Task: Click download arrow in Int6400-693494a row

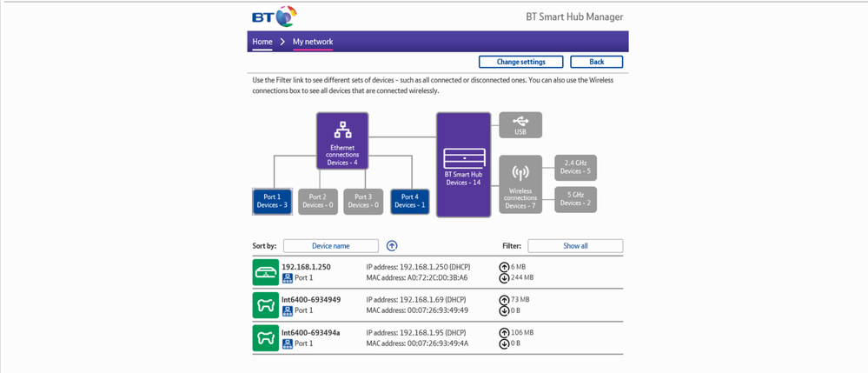Action: (x=504, y=343)
